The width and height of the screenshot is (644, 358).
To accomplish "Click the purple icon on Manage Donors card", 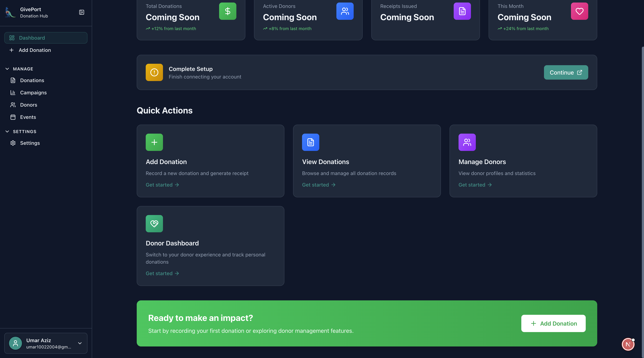I will [467, 142].
